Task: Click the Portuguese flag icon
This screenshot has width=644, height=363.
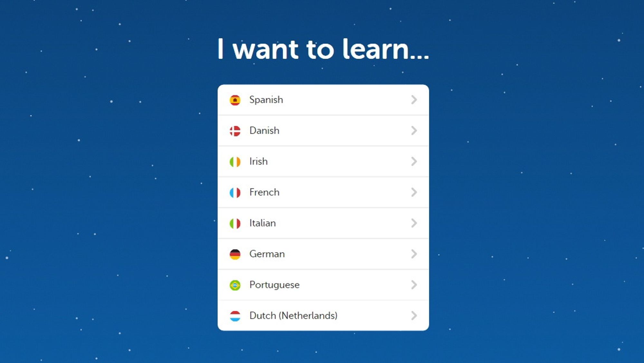Action: tap(235, 285)
